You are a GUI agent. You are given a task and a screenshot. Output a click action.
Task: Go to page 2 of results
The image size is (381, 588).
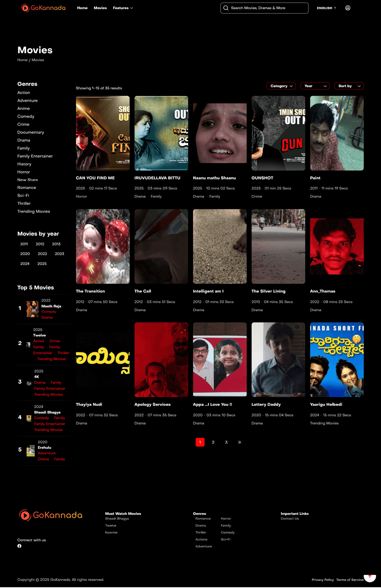click(213, 442)
